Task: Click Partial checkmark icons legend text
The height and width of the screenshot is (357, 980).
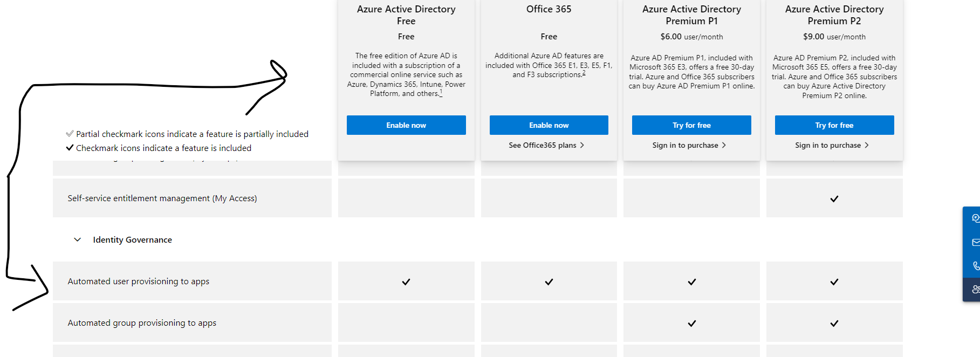Action: pos(193,134)
